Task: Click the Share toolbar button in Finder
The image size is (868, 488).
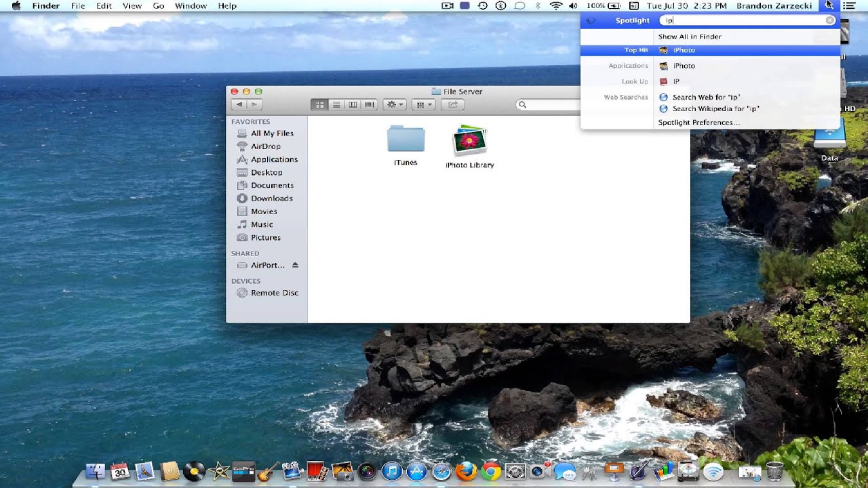Action: pos(452,104)
